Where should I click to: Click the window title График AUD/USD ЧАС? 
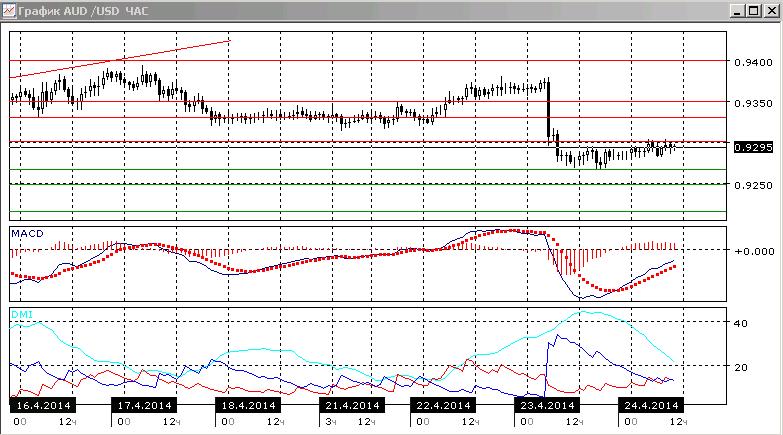[83, 10]
